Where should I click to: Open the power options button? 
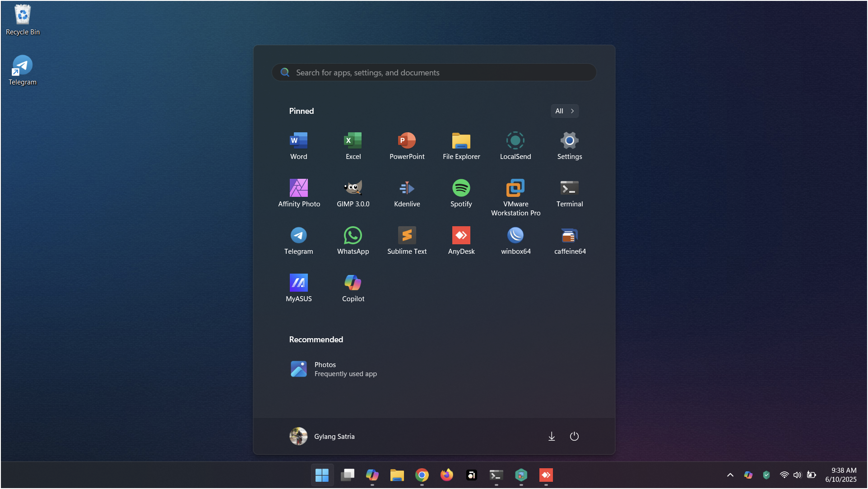(x=574, y=436)
